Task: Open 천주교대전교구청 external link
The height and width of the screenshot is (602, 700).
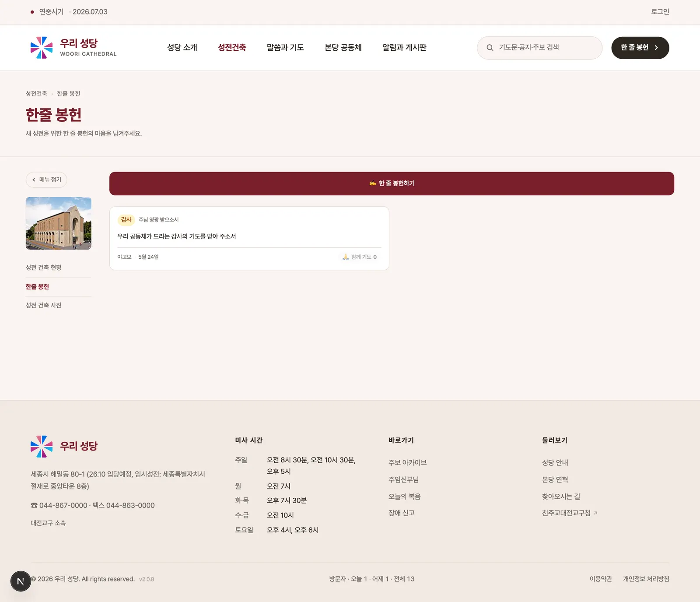Action: (x=569, y=513)
